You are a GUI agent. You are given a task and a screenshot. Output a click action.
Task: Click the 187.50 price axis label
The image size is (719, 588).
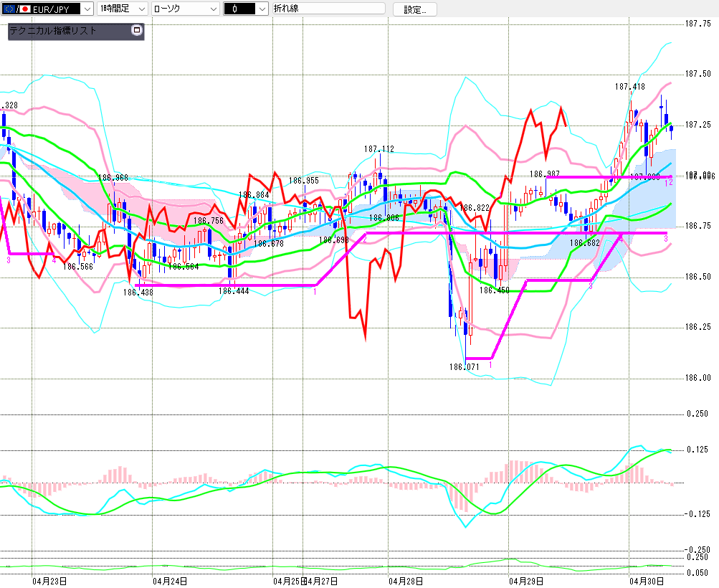point(698,74)
